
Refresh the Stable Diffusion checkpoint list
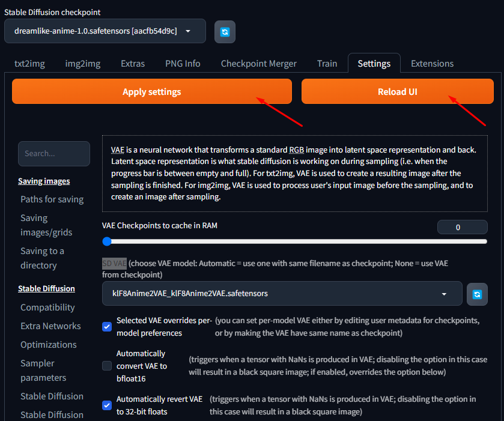(225, 32)
